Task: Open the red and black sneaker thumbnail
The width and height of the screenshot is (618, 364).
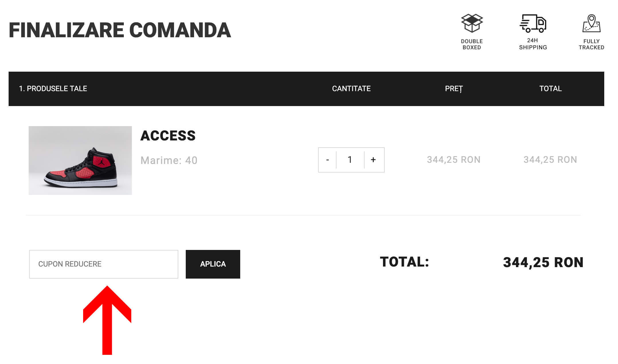Action: click(x=80, y=161)
